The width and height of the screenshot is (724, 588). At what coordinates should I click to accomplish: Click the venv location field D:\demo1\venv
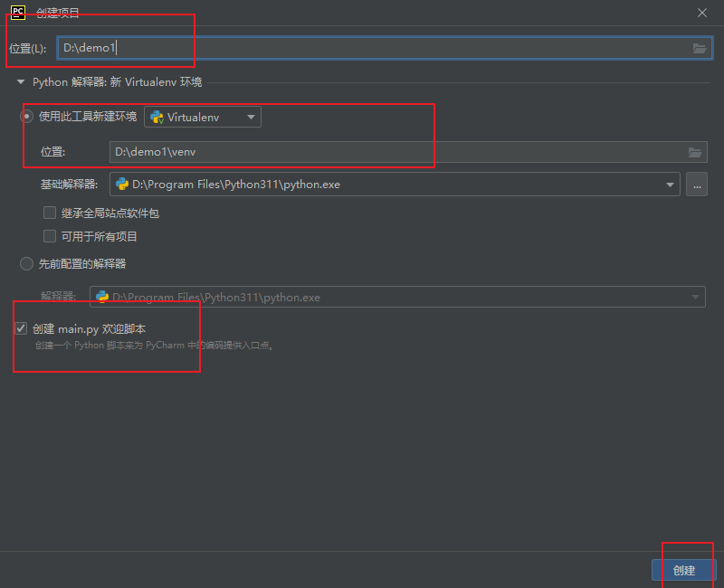click(x=408, y=152)
